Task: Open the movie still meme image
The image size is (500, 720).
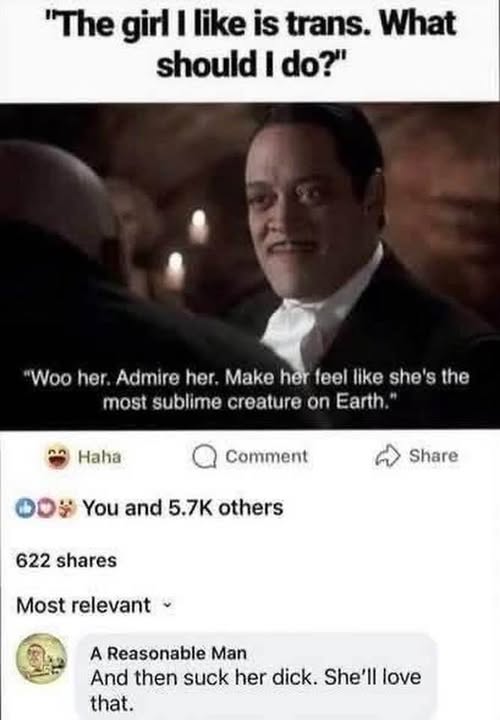Action: (x=250, y=266)
